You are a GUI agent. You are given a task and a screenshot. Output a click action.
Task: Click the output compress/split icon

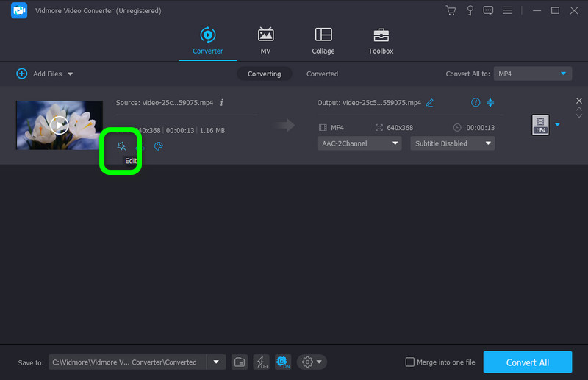pyautogui.click(x=491, y=103)
